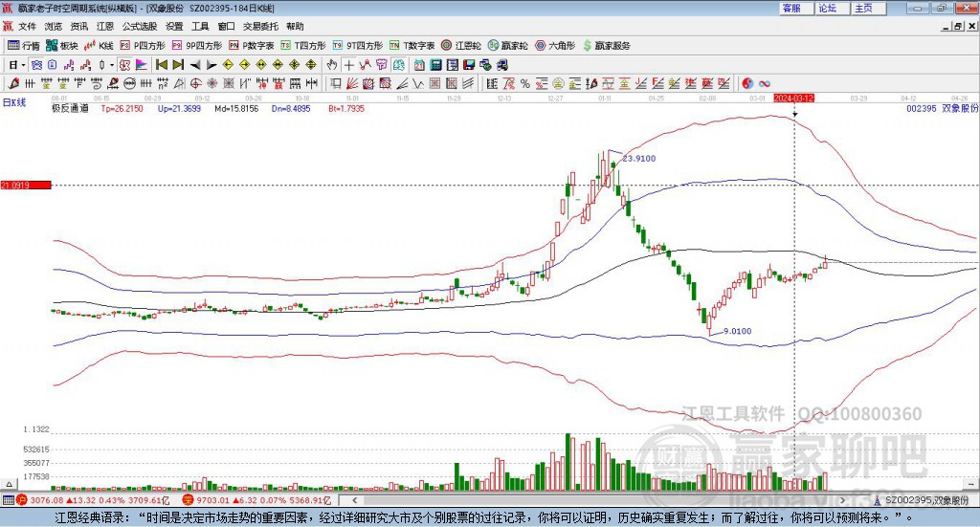Open the 文件 menu
This screenshot has height=527, width=980.
(x=28, y=26)
